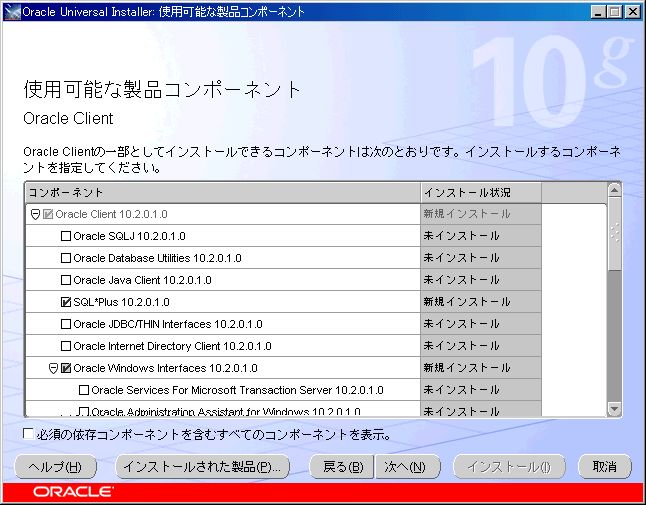Check the Oracle Java Client checkbox

click(x=66, y=280)
